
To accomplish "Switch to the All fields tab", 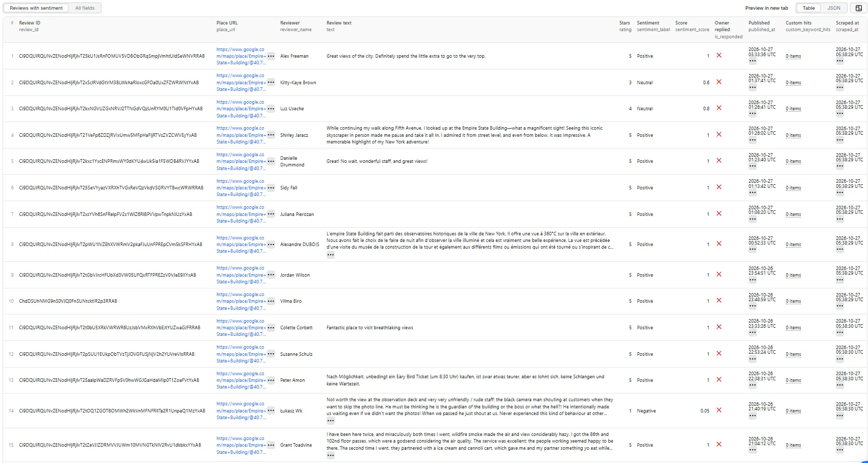I will pos(85,8).
